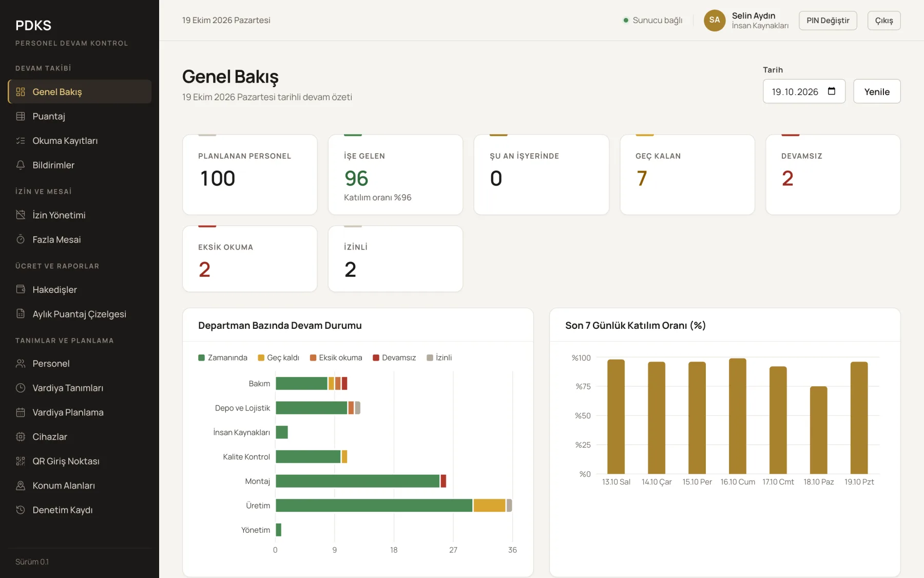Image resolution: width=924 pixels, height=578 pixels.
Task: Open the Puantaj menu item
Action: click(80, 116)
